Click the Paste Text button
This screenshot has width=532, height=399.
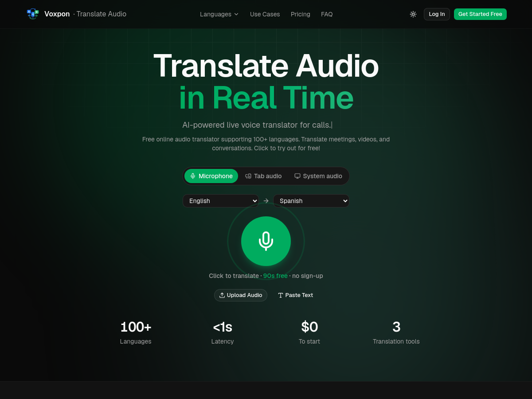(x=295, y=295)
